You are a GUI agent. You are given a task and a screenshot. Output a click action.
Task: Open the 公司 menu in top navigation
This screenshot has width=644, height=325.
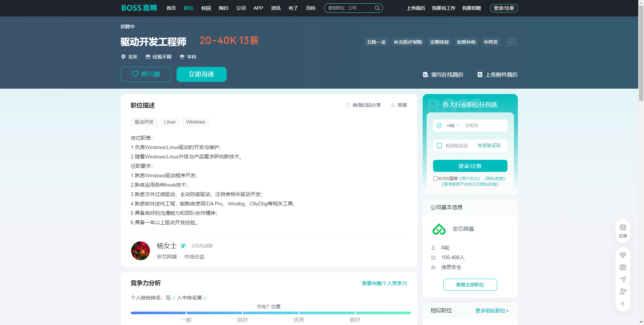pos(241,8)
